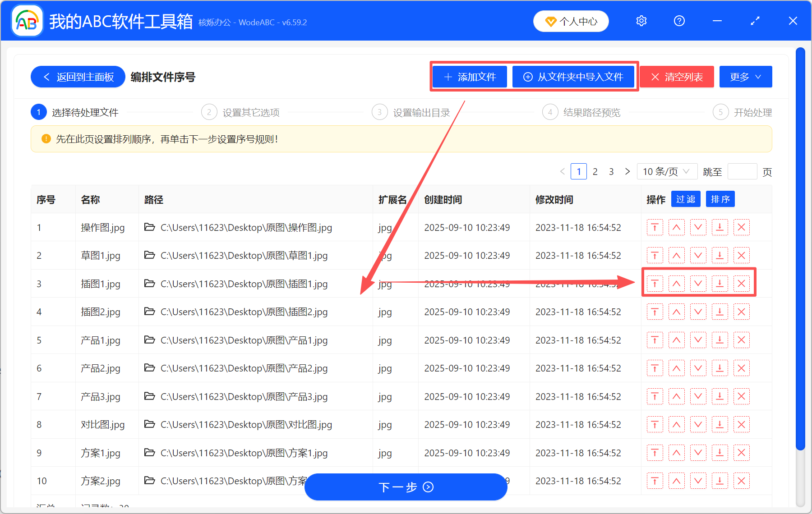This screenshot has height=514, width=812.
Task: Send 插图2.jpg to bottom of list
Action: tap(720, 312)
